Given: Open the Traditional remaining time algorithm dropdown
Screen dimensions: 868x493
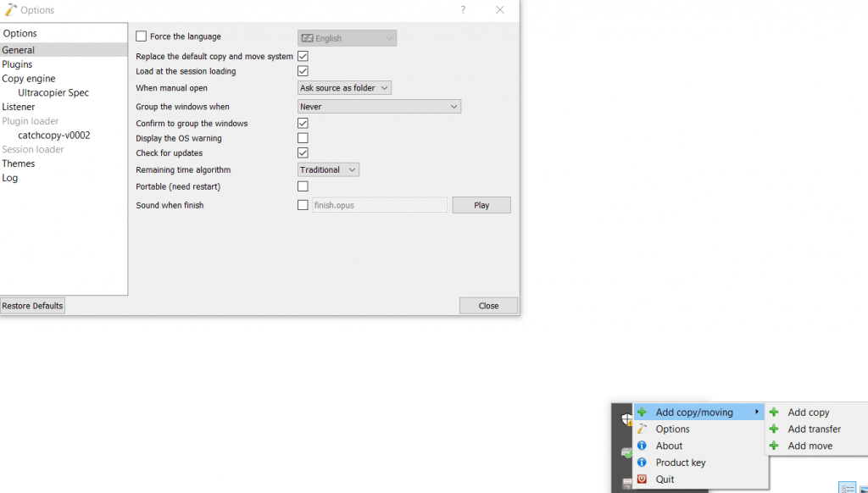Looking at the screenshot, I should (x=328, y=169).
